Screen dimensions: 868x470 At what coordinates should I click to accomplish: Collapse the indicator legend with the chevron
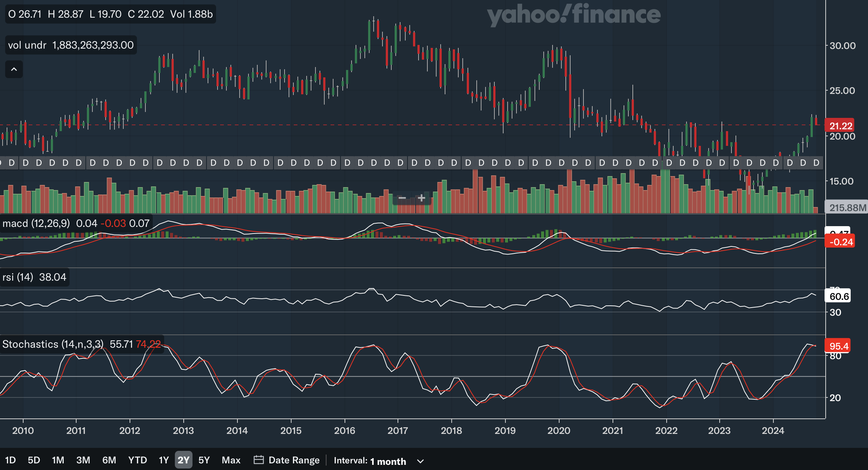coord(14,69)
